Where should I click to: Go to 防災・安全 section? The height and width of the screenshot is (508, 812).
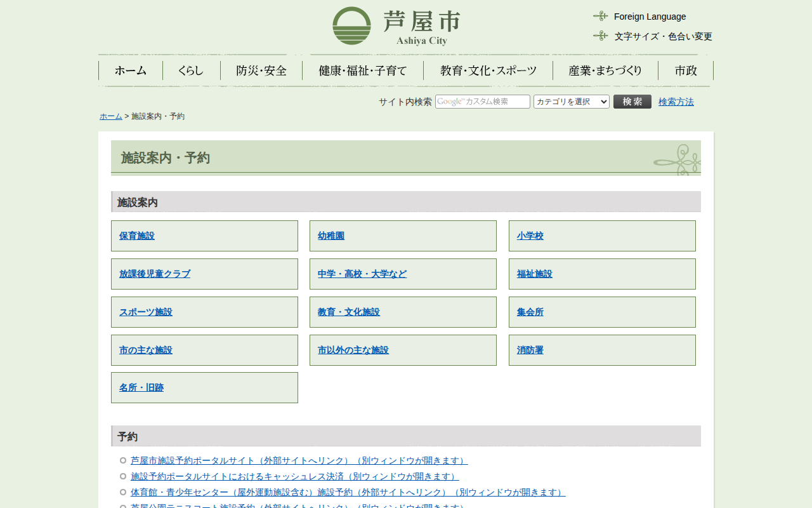coord(261,70)
